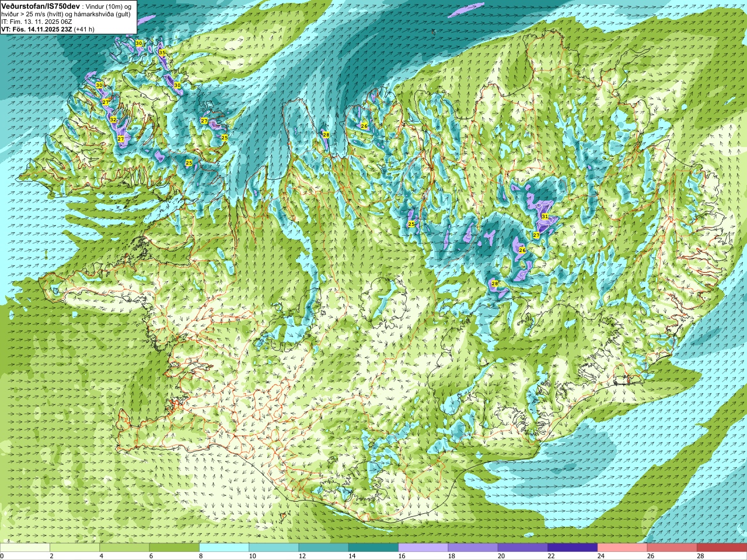Select the yellow gust label reading 32
747x560 pixels.
(x=113, y=120)
